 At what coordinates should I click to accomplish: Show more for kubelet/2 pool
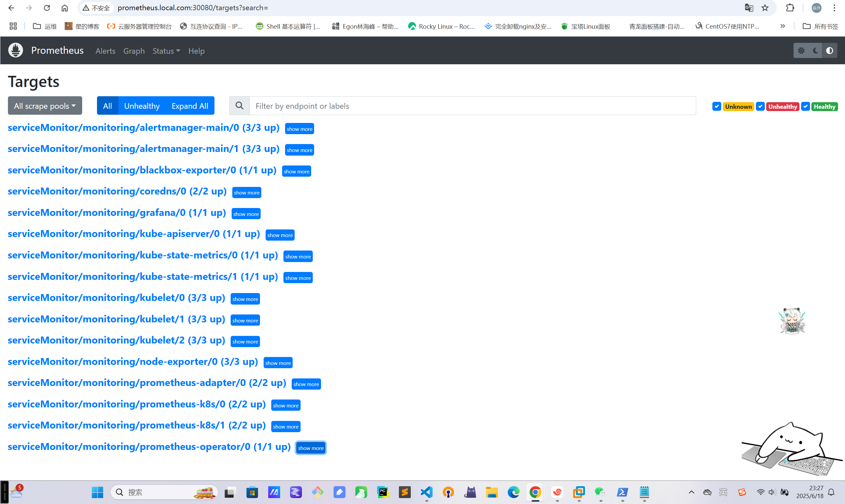click(245, 342)
